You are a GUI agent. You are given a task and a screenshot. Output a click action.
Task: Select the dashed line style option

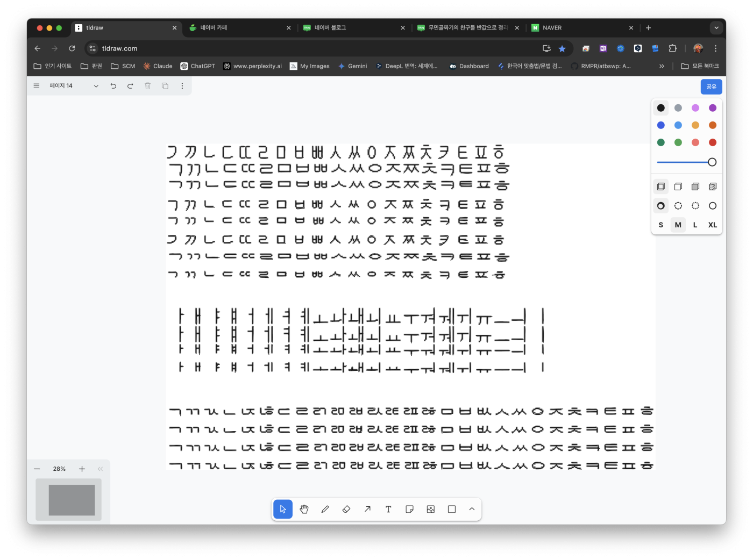678,206
